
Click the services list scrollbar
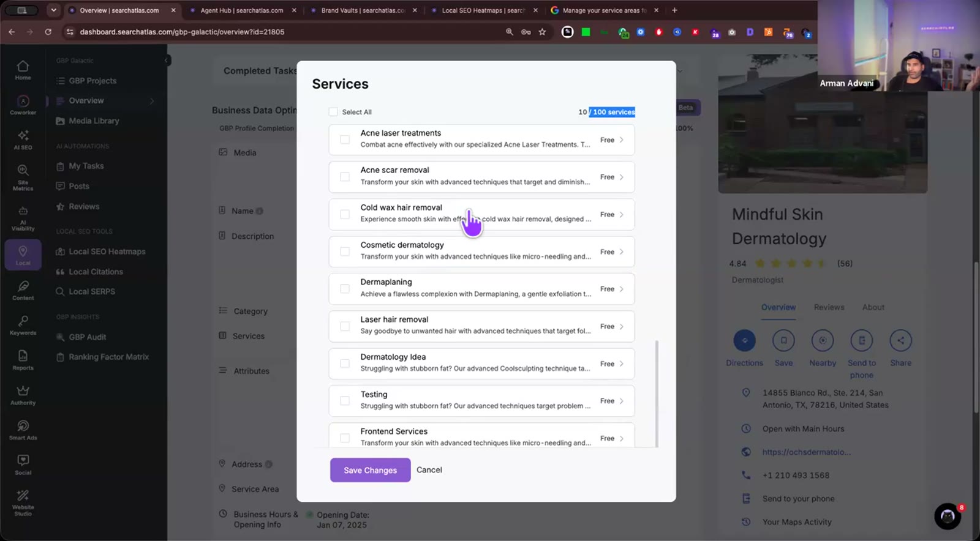(x=657, y=394)
